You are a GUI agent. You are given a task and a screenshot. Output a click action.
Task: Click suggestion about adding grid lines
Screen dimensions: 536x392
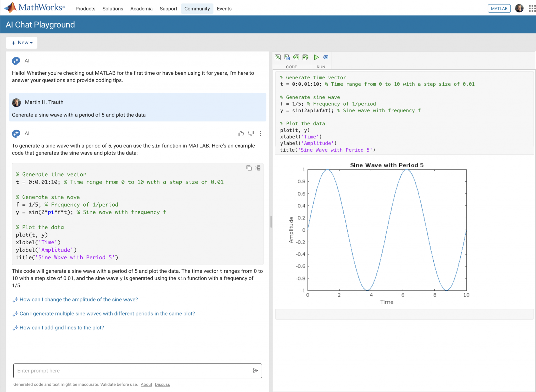[x=62, y=328]
